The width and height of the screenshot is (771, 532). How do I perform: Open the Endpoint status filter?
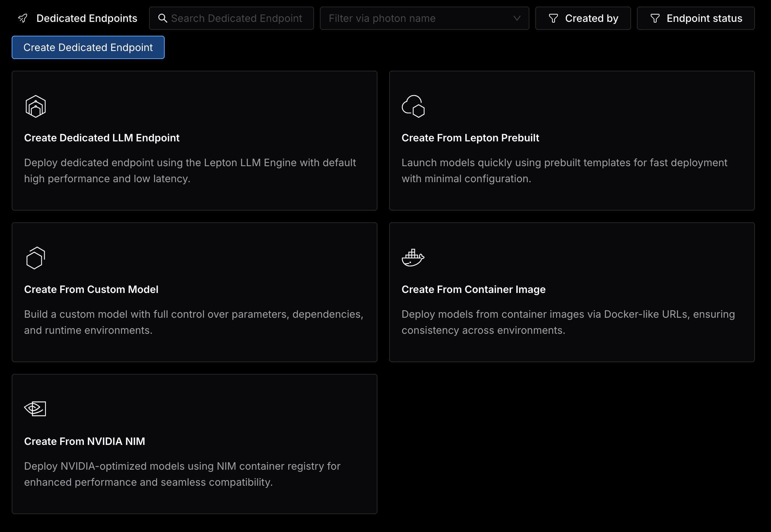tap(696, 18)
